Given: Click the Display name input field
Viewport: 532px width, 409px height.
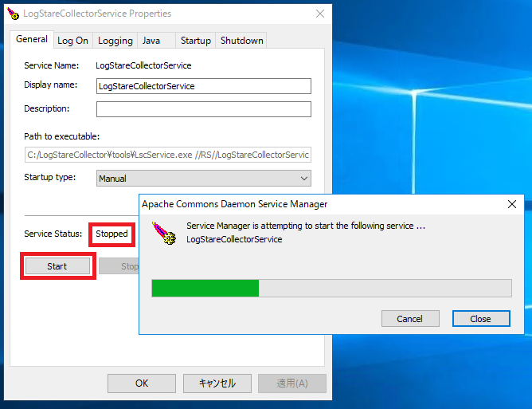Looking at the screenshot, I should pyautogui.click(x=204, y=86).
